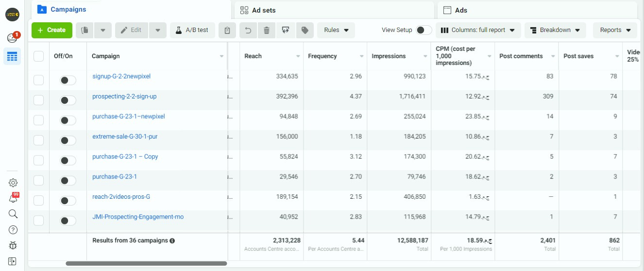Open the Post comments column menu arrow

coord(553,56)
